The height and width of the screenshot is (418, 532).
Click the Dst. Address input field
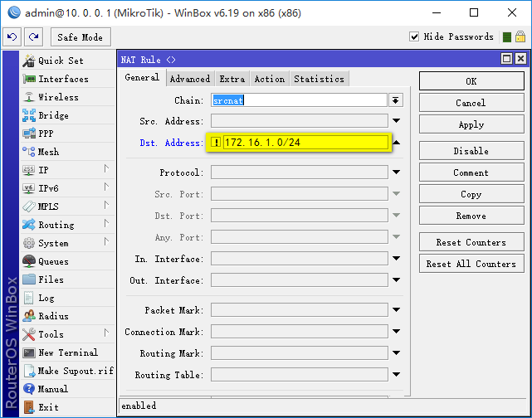pyautogui.click(x=305, y=143)
